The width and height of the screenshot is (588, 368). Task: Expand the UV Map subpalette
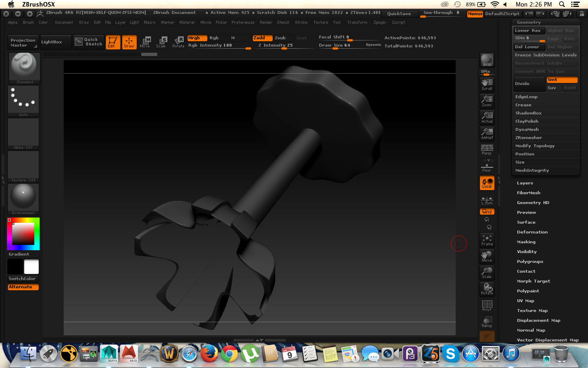coord(526,301)
